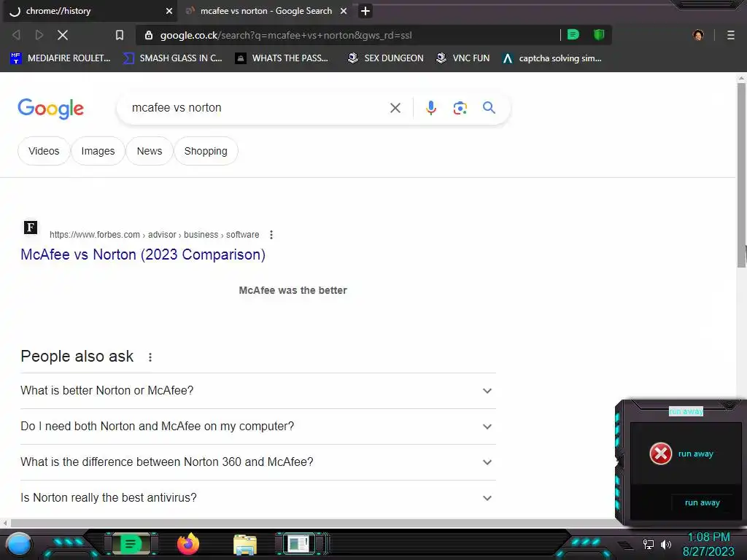
Task: Open the browser hamburger menu
Action: 731,35
